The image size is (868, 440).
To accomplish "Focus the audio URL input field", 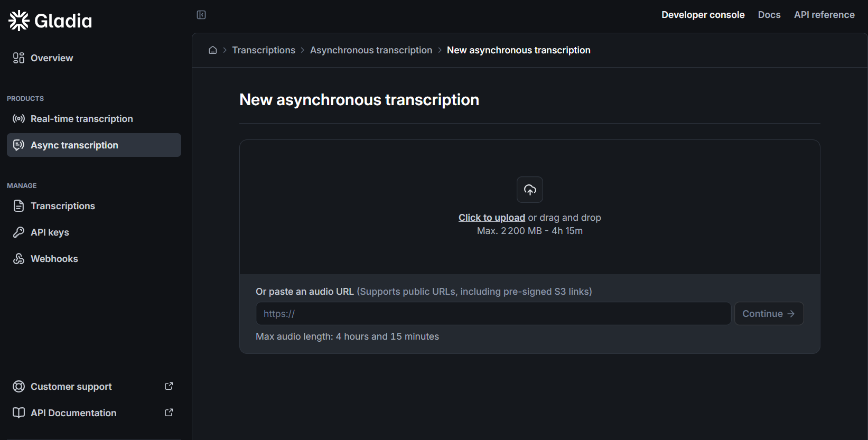I will tap(493, 314).
